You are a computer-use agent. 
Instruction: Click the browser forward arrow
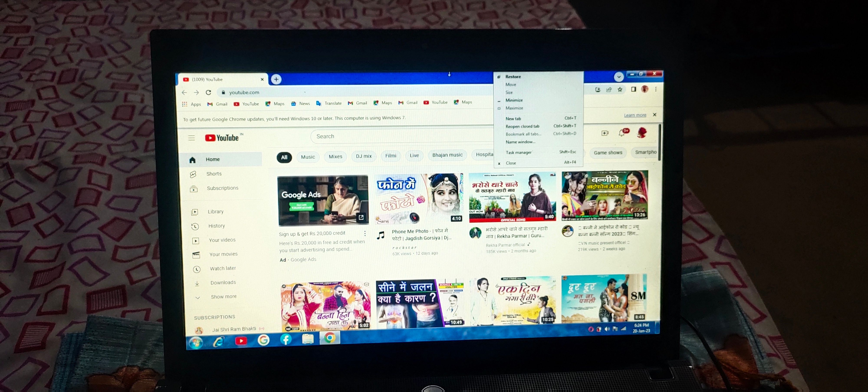(x=196, y=93)
